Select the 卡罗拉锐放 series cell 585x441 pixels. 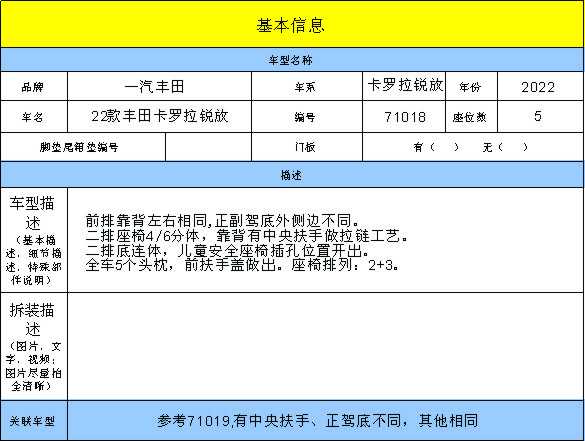[x=404, y=87]
